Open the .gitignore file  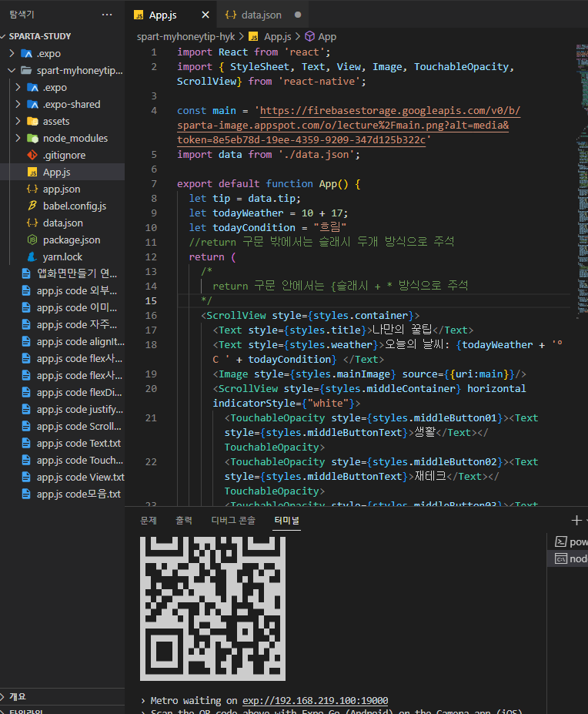[x=64, y=156]
